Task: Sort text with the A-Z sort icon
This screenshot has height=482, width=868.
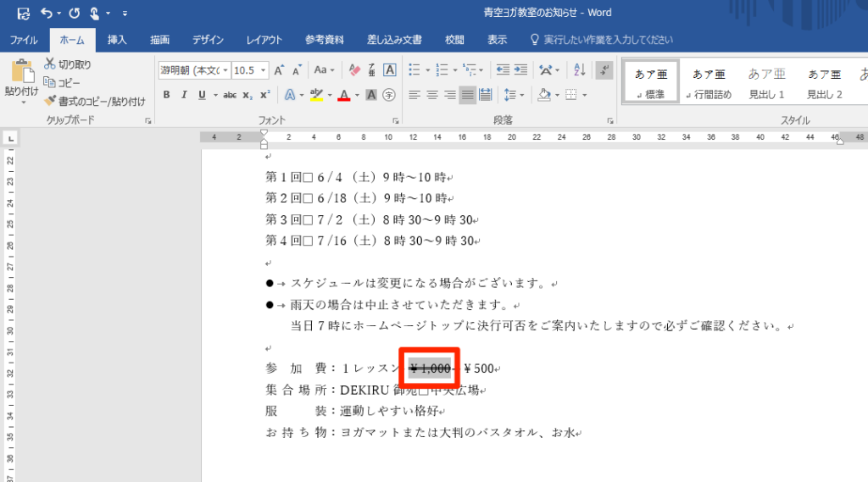Action: (580, 69)
